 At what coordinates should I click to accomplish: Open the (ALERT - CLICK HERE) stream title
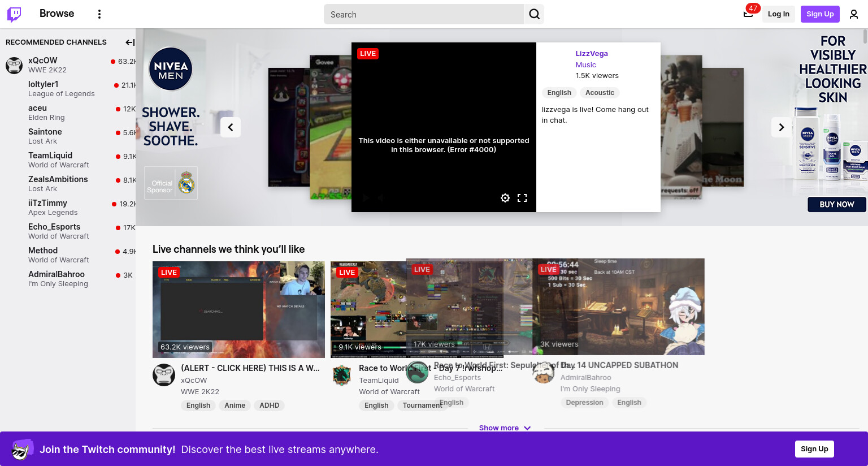click(x=250, y=368)
